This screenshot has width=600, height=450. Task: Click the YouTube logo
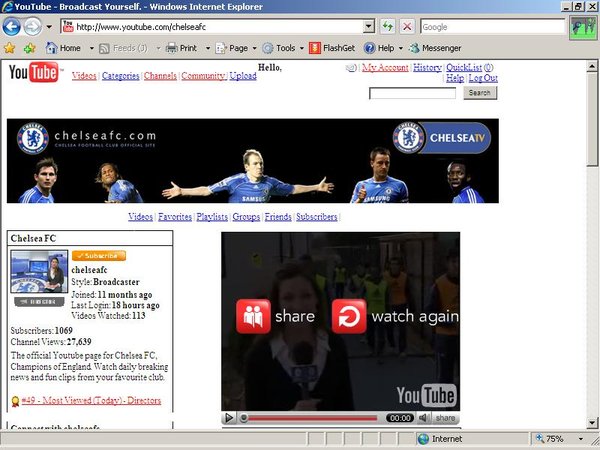coord(34,72)
